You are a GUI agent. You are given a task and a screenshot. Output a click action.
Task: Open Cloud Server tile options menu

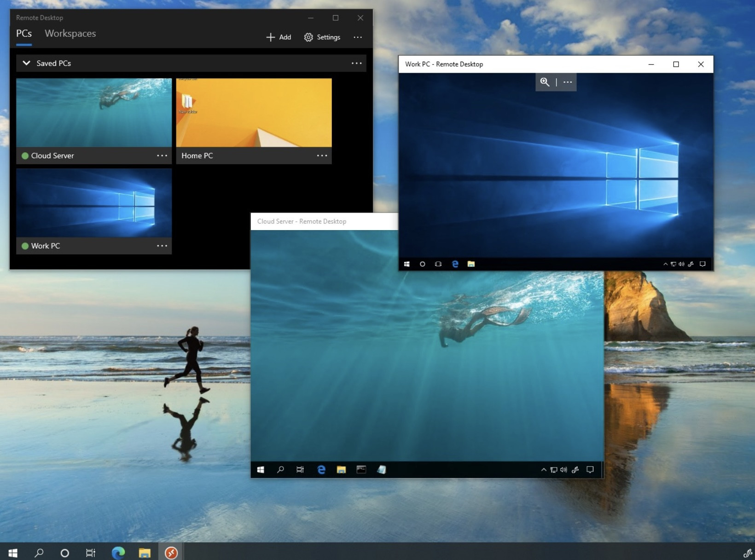162,156
